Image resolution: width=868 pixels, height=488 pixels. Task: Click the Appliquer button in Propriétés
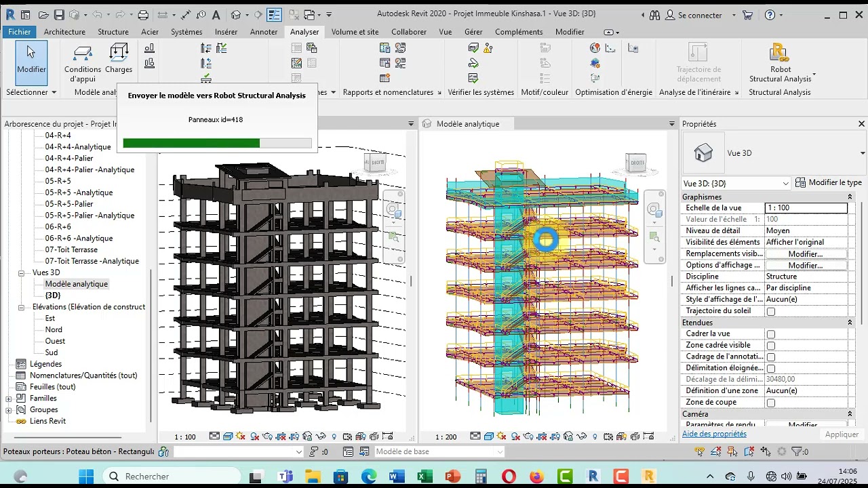[x=842, y=434]
